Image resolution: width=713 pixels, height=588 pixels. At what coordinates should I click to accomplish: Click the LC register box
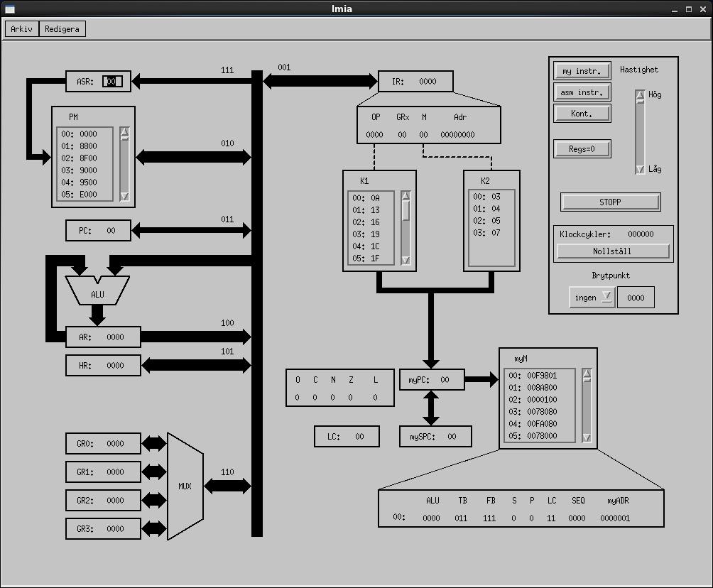[x=347, y=437]
